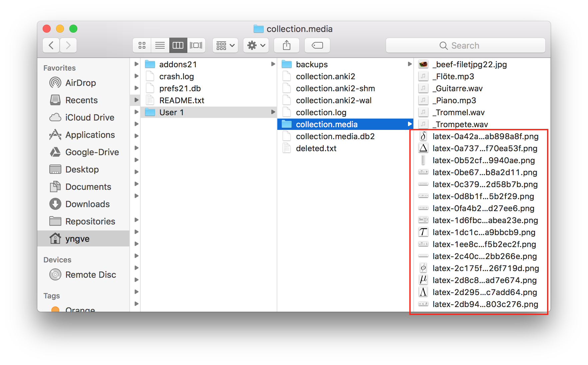
Task: Expand backups via its right arrow
Action: tap(410, 64)
